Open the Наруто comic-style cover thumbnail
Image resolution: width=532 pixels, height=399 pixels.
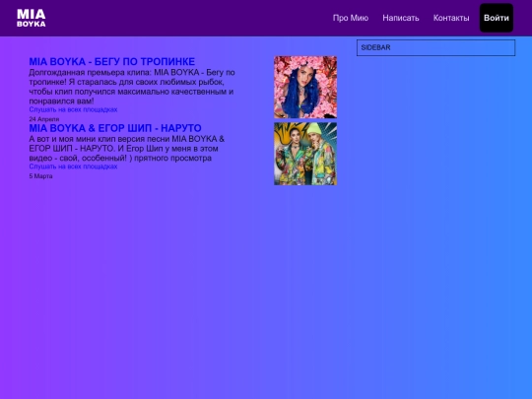tap(305, 154)
